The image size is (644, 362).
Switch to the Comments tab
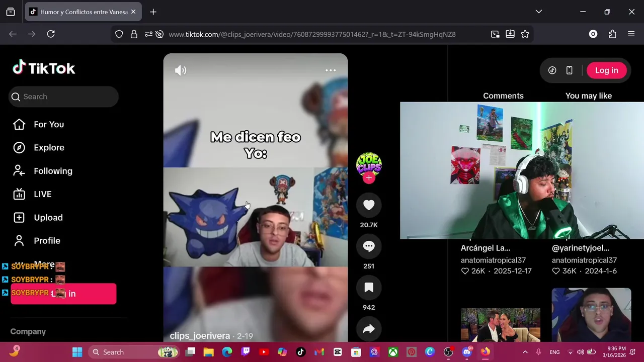point(503,96)
